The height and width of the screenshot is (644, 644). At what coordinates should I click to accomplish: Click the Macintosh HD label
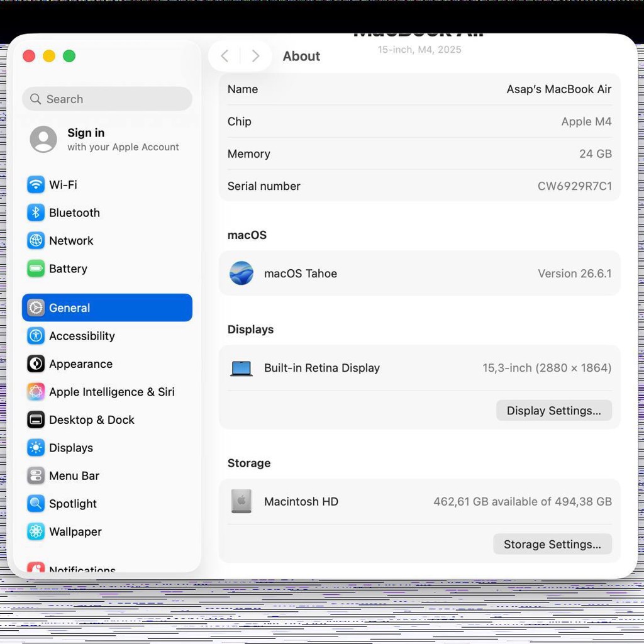(301, 501)
